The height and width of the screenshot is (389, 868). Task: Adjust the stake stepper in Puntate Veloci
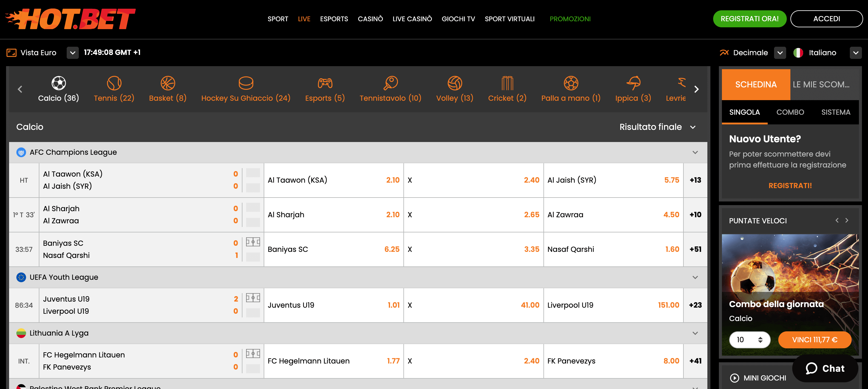point(760,340)
